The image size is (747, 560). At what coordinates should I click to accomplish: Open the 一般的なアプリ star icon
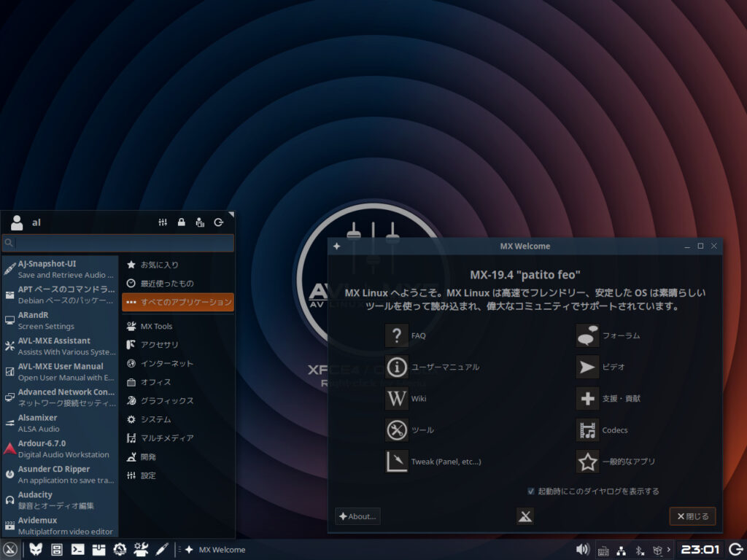click(x=587, y=461)
